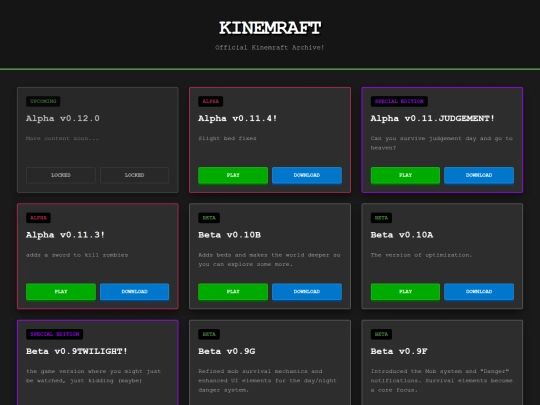
Task: Click 'Can you survive judgement day' description
Action: [x=442, y=143]
